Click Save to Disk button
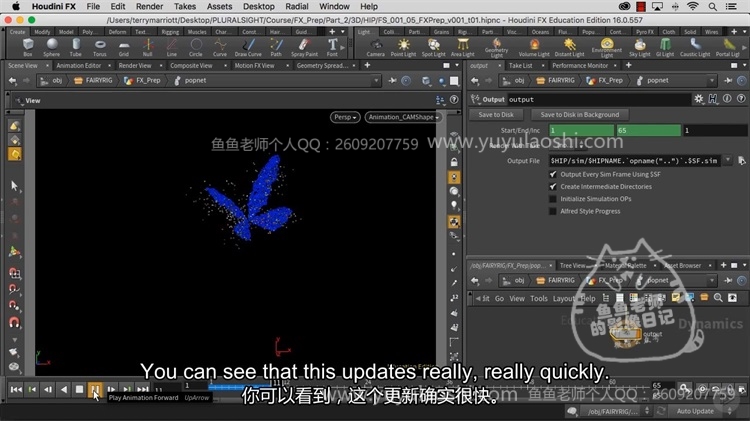The height and width of the screenshot is (421, 750). [x=496, y=115]
